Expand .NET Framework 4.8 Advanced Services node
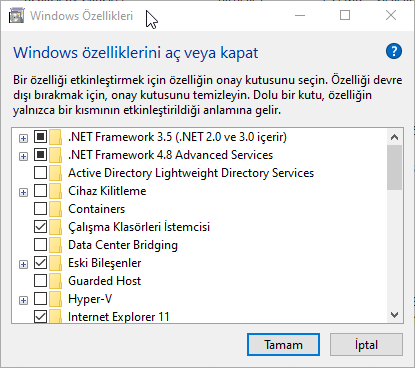The height and width of the screenshot is (368, 415). click(x=23, y=156)
